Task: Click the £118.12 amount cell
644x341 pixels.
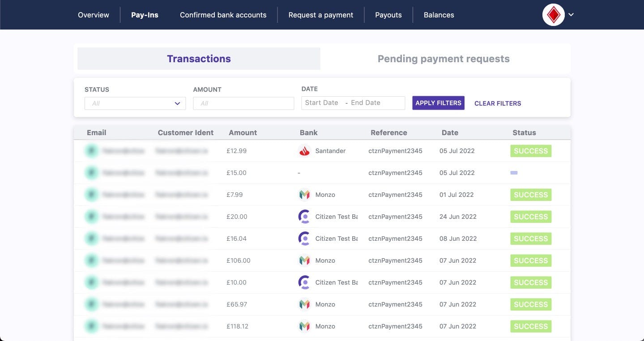Action: [x=238, y=326]
